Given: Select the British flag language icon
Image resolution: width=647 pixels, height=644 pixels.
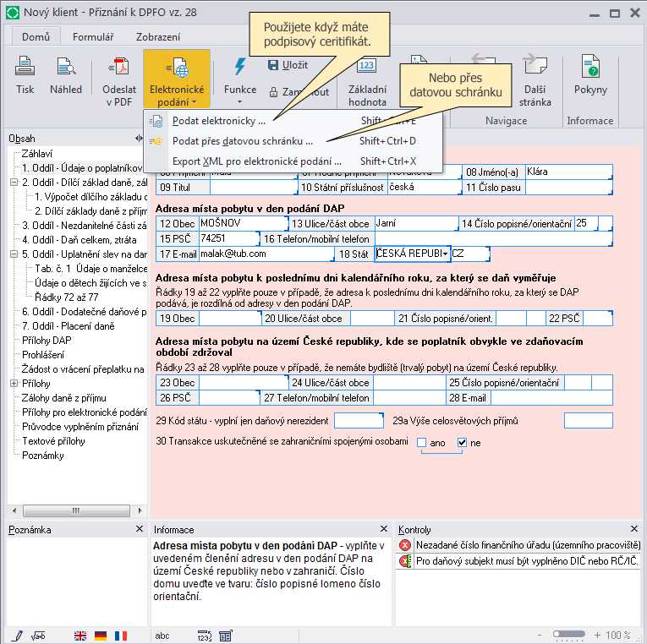Looking at the screenshot, I should click(x=80, y=636).
